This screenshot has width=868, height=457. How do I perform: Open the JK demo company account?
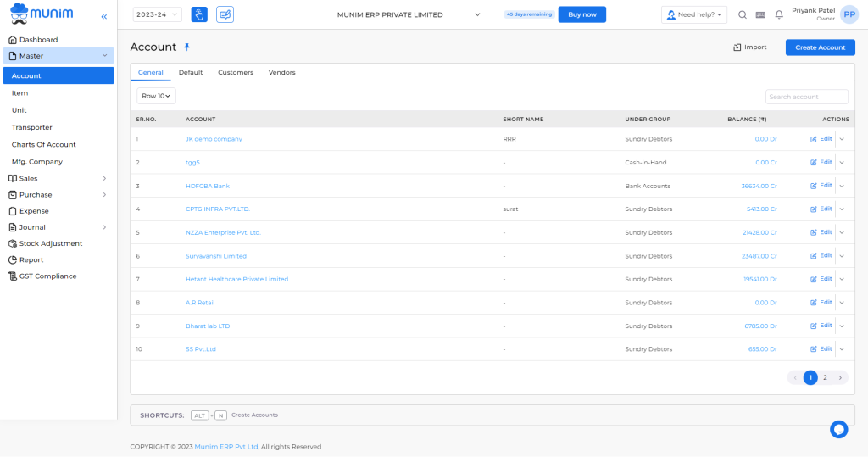(x=214, y=139)
